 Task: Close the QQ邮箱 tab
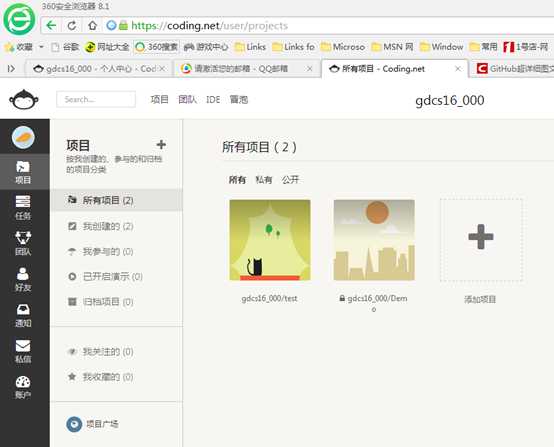pyautogui.click(x=310, y=69)
